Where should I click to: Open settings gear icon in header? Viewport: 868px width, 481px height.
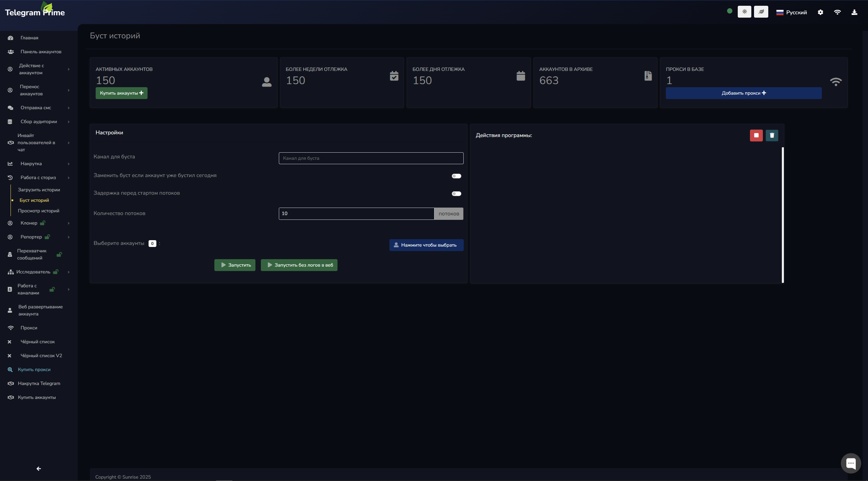[x=821, y=12]
